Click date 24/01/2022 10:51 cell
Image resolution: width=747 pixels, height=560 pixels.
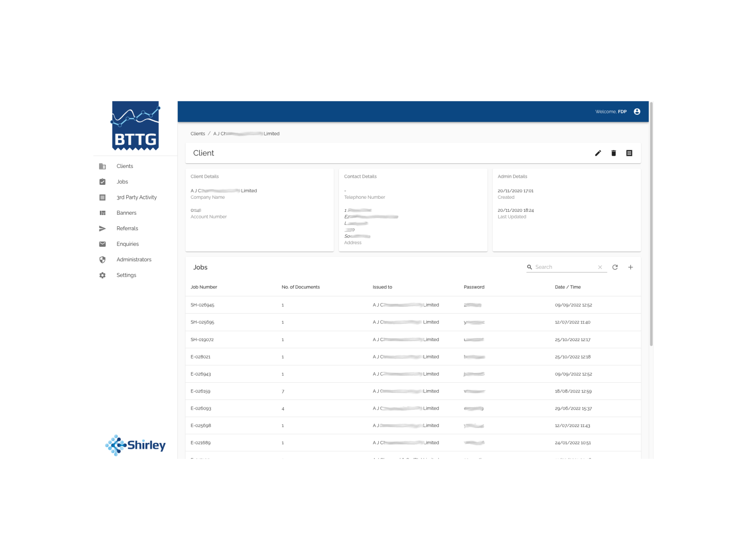573,443
